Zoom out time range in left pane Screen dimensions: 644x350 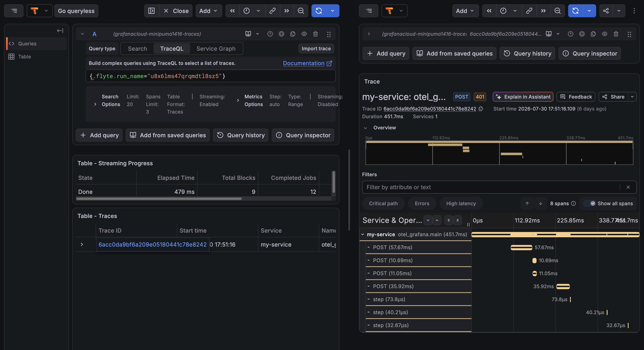[301, 11]
